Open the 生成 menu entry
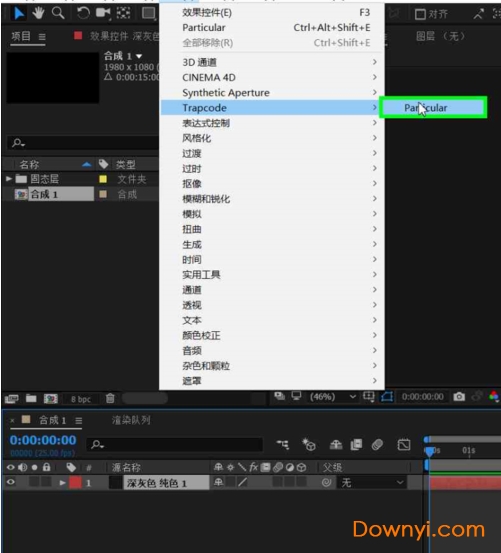 pyautogui.click(x=273, y=244)
